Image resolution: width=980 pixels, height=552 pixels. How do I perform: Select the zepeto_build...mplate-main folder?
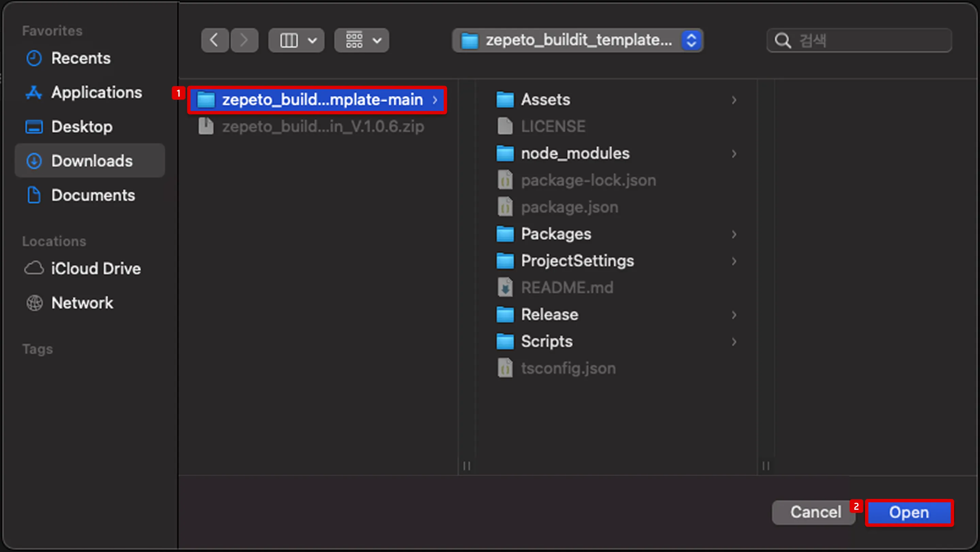coord(317,100)
